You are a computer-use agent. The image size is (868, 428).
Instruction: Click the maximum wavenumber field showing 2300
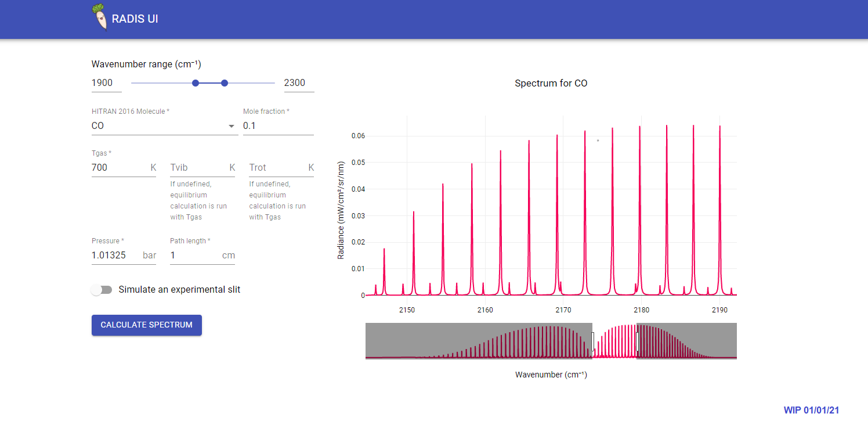(x=299, y=83)
